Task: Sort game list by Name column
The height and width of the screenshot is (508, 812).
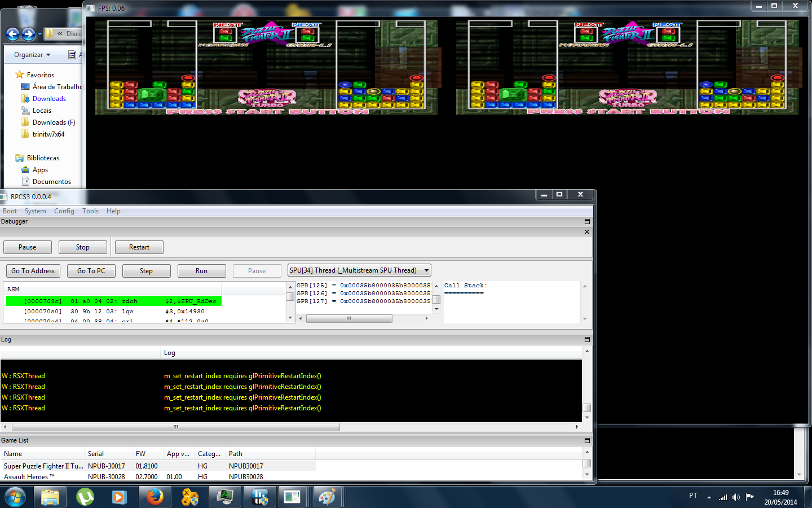Action: [42, 454]
